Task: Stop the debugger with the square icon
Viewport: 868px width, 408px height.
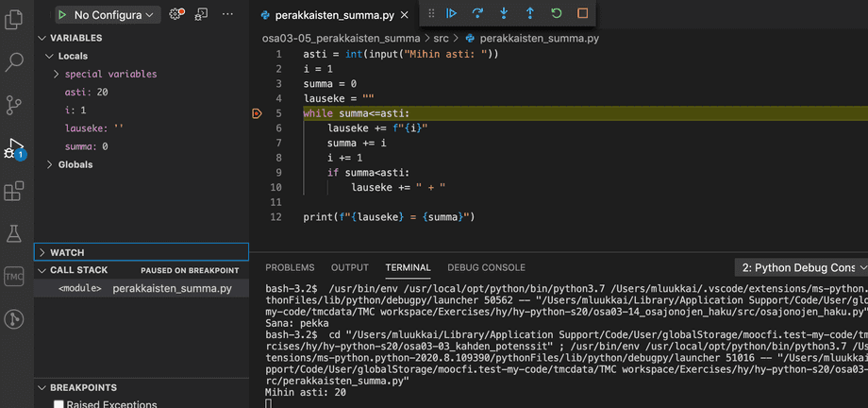Action: 582,13
